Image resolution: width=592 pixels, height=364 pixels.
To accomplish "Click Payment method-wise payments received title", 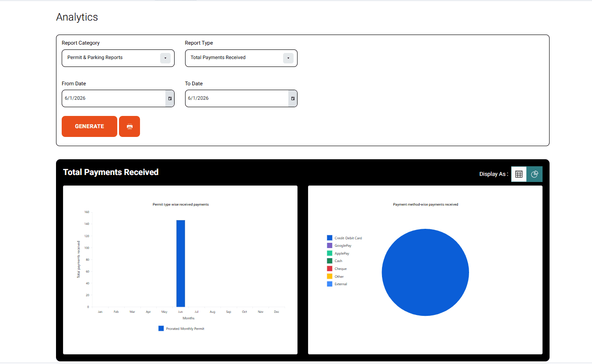I will pos(425,204).
